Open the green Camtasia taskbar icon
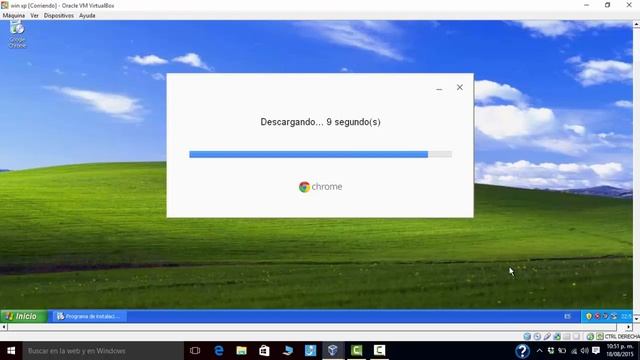This screenshot has height=360, width=640. tap(356, 351)
